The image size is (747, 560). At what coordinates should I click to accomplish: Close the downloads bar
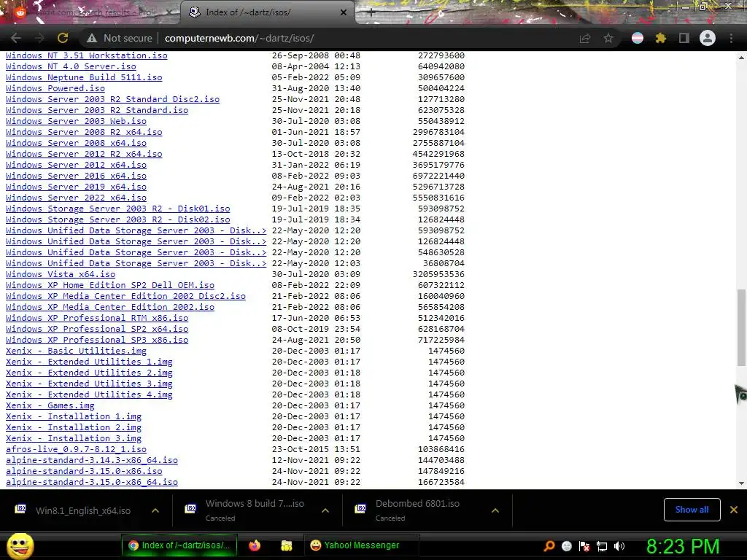click(734, 510)
